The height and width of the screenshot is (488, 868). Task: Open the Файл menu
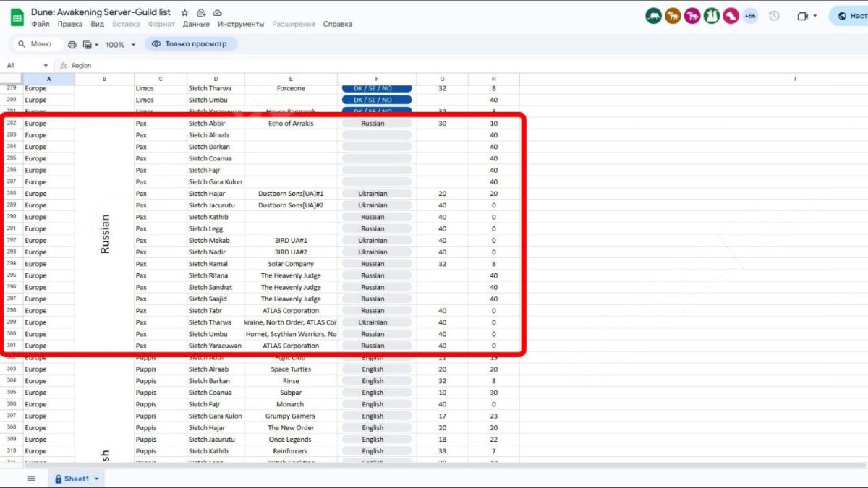click(x=41, y=24)
